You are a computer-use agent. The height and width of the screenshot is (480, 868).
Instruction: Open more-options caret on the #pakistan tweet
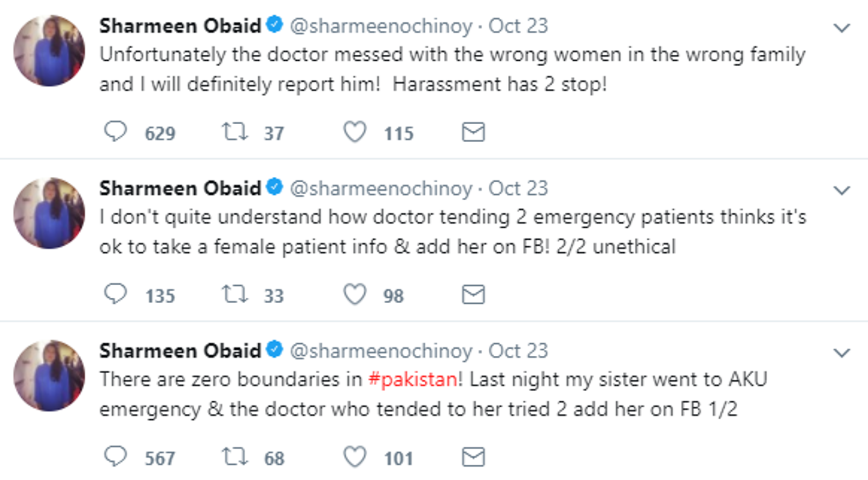(841, 353)
